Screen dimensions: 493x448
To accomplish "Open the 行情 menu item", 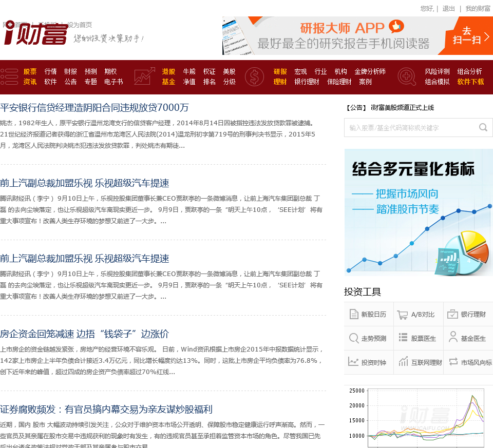I will pyautogui.click(x=50, y=72).
